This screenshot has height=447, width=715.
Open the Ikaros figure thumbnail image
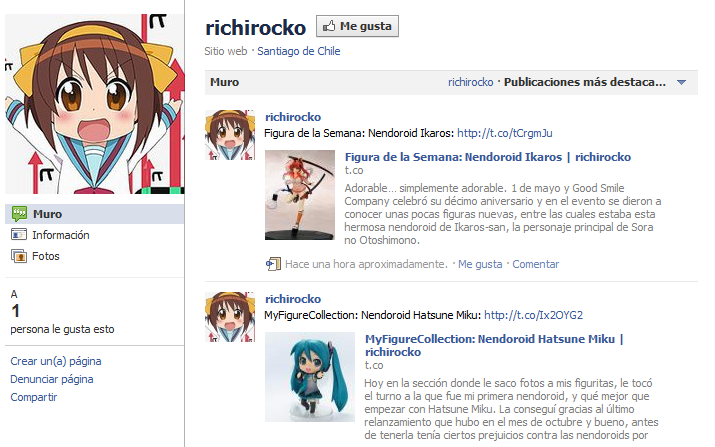[300, 195]
